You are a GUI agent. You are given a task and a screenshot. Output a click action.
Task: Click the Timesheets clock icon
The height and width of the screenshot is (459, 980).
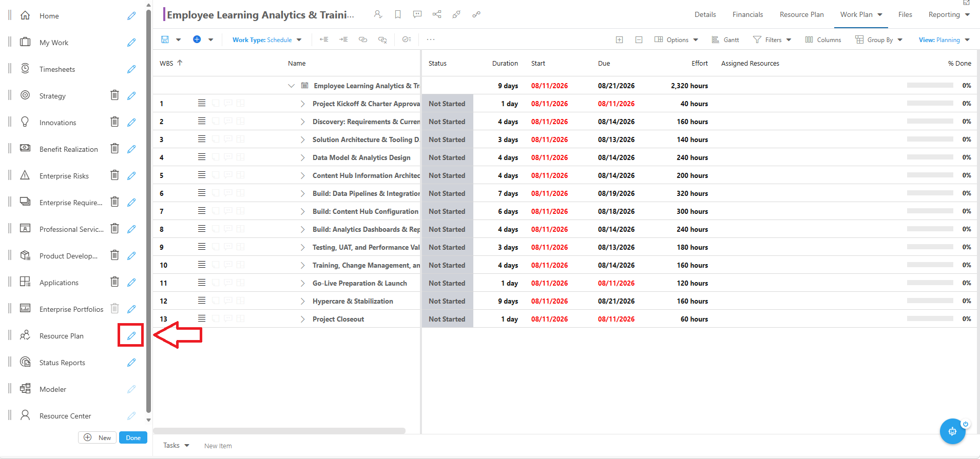25,69
